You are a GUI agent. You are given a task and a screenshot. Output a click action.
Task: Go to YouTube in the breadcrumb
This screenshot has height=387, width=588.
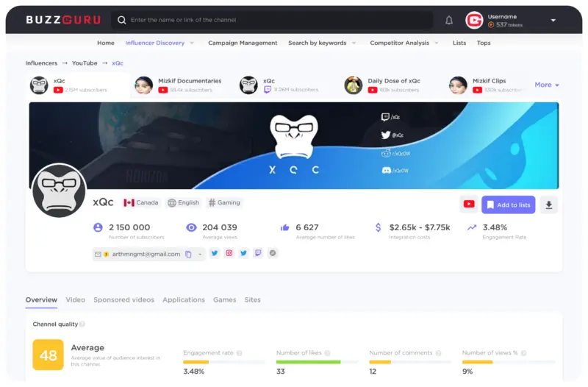point(85,63)
